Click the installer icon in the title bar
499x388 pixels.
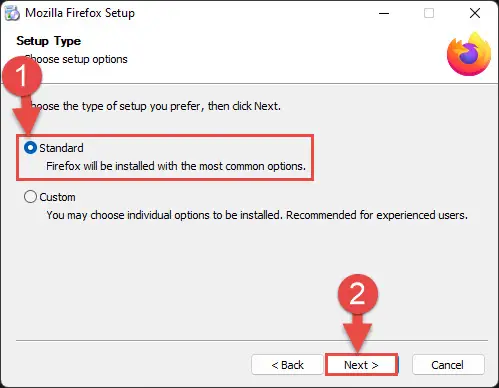(x=12, y=13)
